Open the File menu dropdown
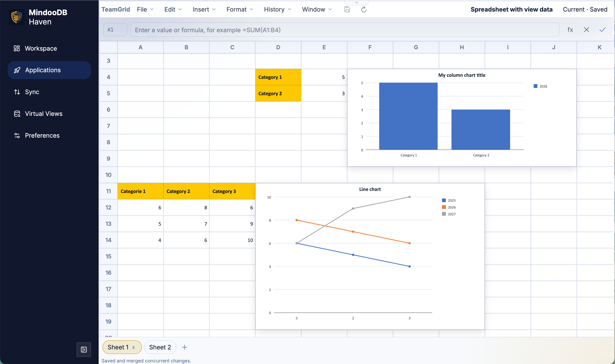This screenshot has height=364, width=615. coord(145,9)
